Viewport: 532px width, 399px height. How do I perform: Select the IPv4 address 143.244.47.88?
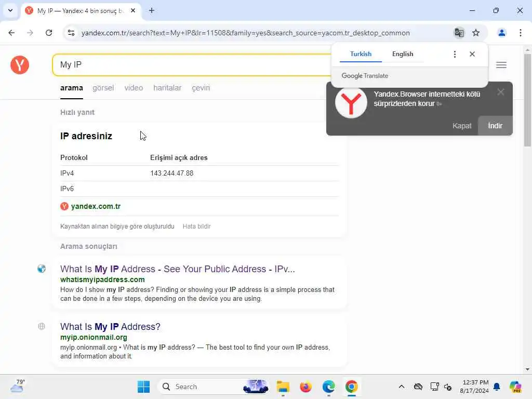[x=171, y=174]
